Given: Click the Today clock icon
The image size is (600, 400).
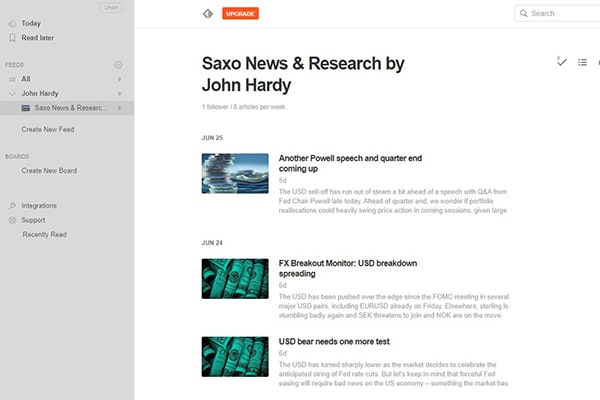Looking at the screenshot, I should point(12,23).
